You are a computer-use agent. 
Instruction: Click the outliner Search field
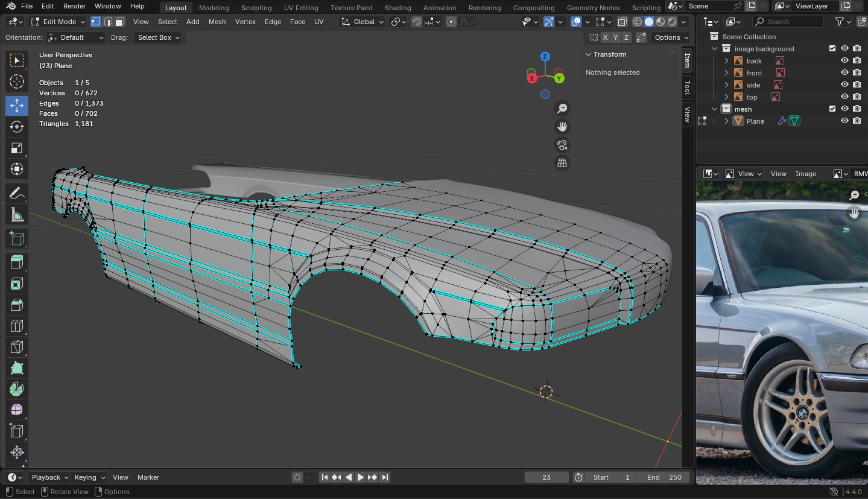(788, 22)
